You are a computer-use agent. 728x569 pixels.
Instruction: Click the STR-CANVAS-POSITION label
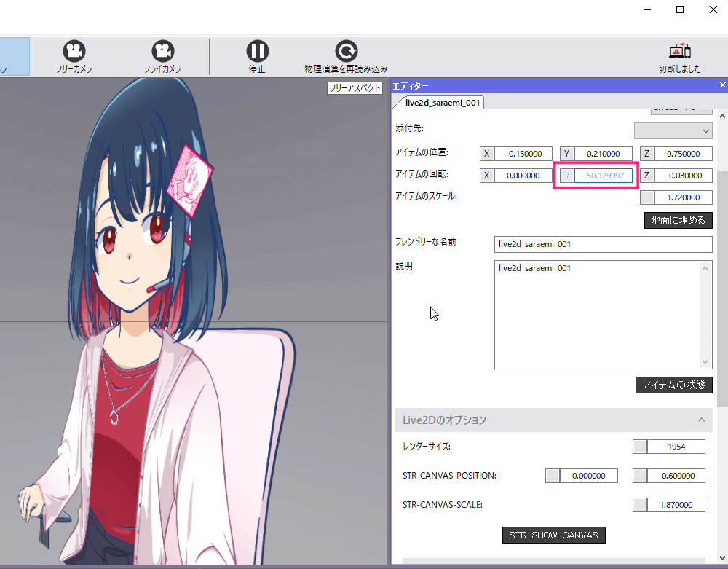click(449, 476)
